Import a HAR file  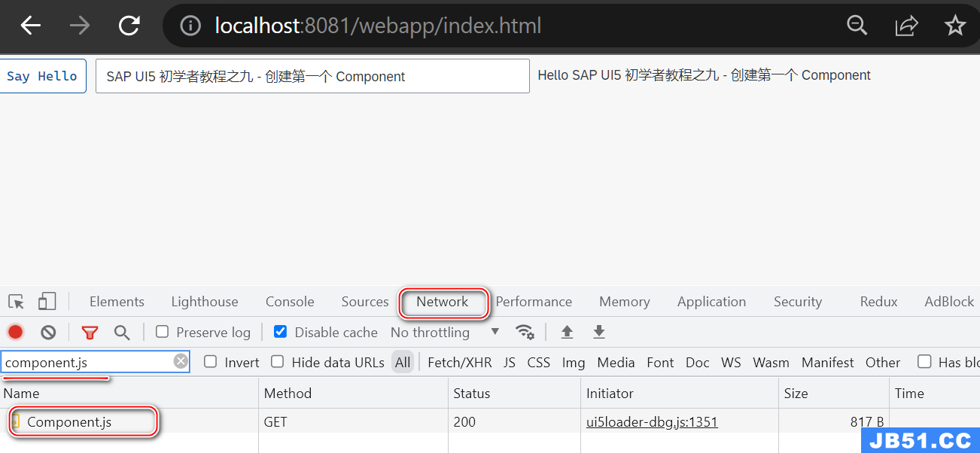click(x=566, y=332)
